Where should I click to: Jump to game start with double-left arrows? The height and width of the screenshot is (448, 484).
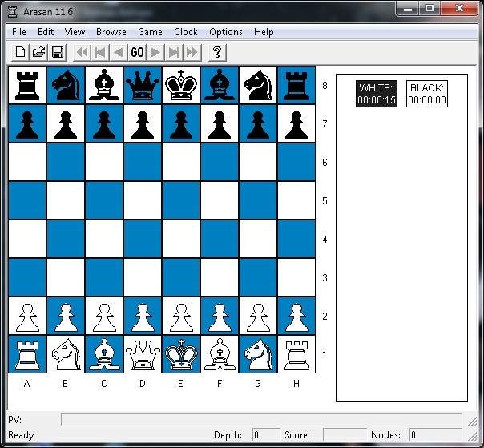[x=82, y=52]
